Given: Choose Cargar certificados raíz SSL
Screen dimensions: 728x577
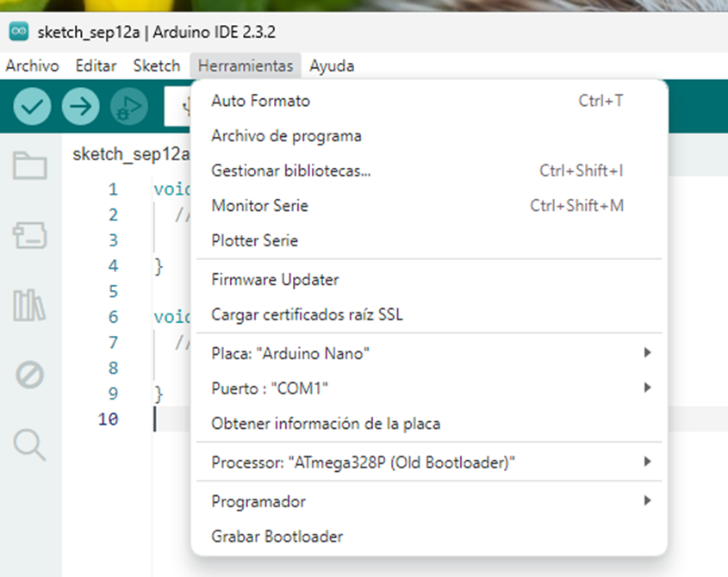Looking at the screenshot, I should click(429, 314).
